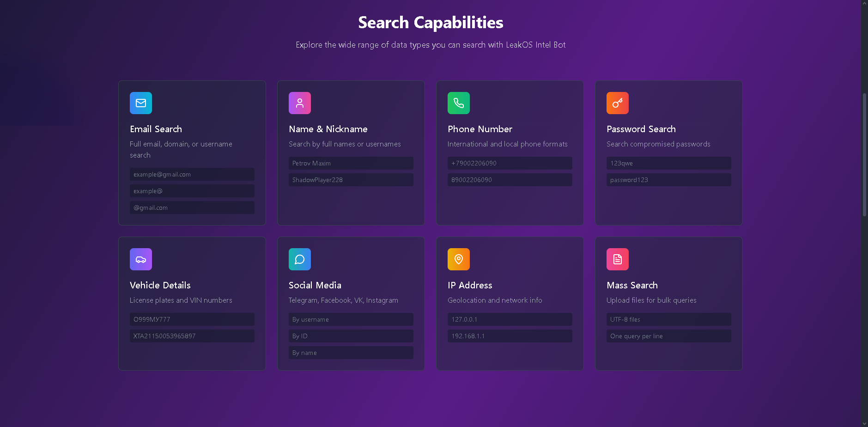Click the 192.168.1.1 IP example

(x=510, y=336)
